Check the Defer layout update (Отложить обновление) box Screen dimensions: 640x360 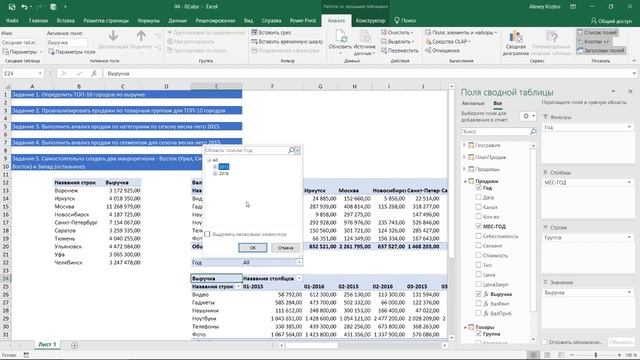pyautogui.click(x=544, y=342)
